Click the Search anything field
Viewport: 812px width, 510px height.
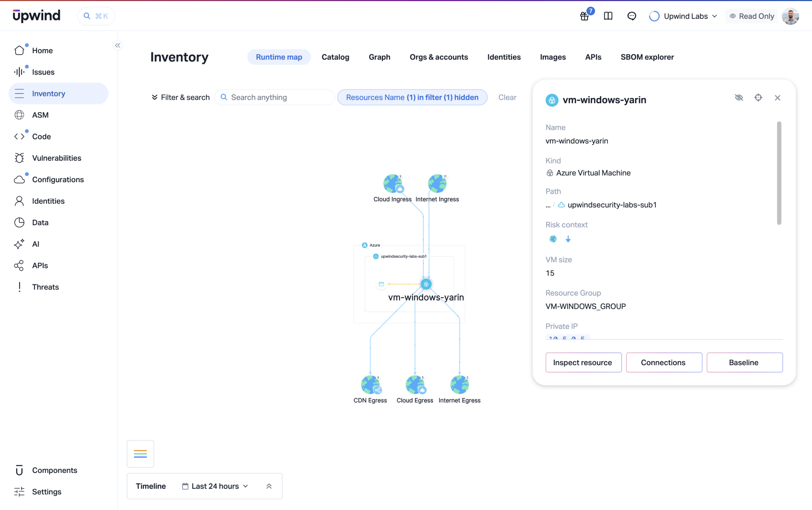274,97
